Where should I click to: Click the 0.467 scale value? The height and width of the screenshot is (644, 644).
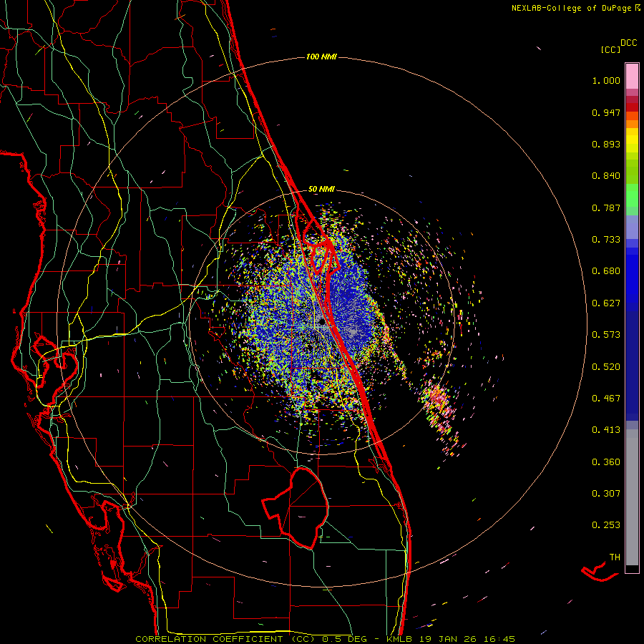tap(606, 399)
